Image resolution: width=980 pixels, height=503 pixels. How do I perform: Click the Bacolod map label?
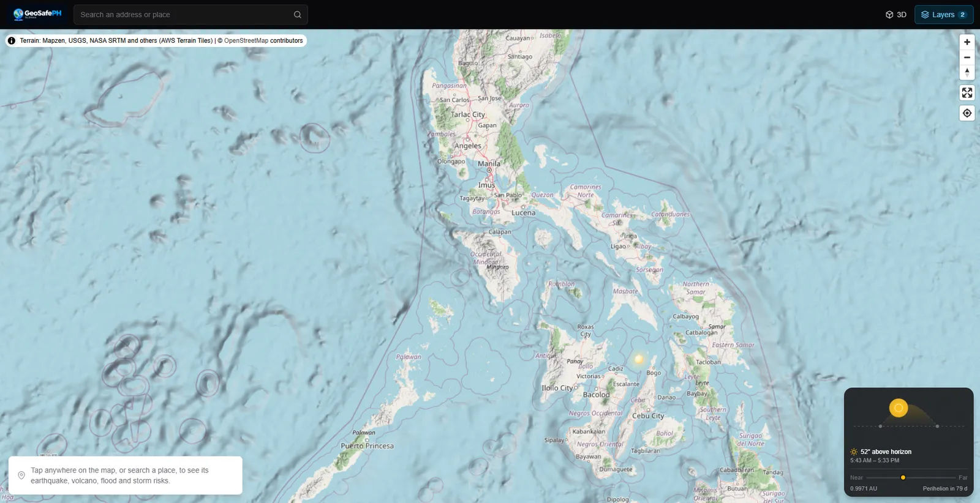596,395
